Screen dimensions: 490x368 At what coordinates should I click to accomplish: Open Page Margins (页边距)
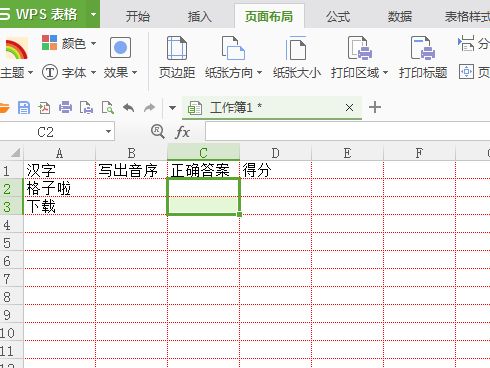click(x=177, y=57)
